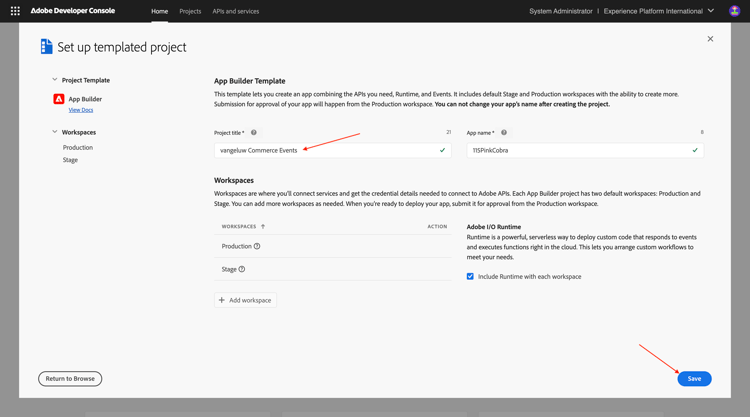Click the App Builder Template heading

point(250,81)
